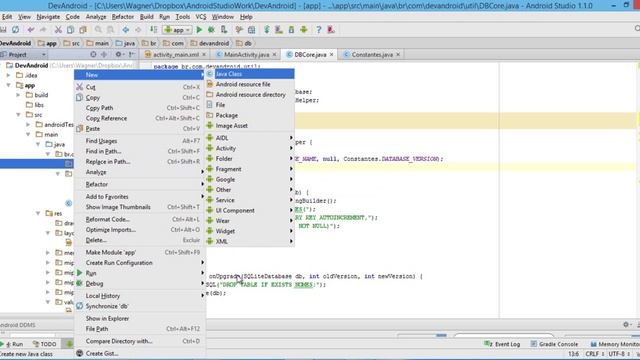Open the Run tool window button
Screen dimensions: 640x360
12,344
